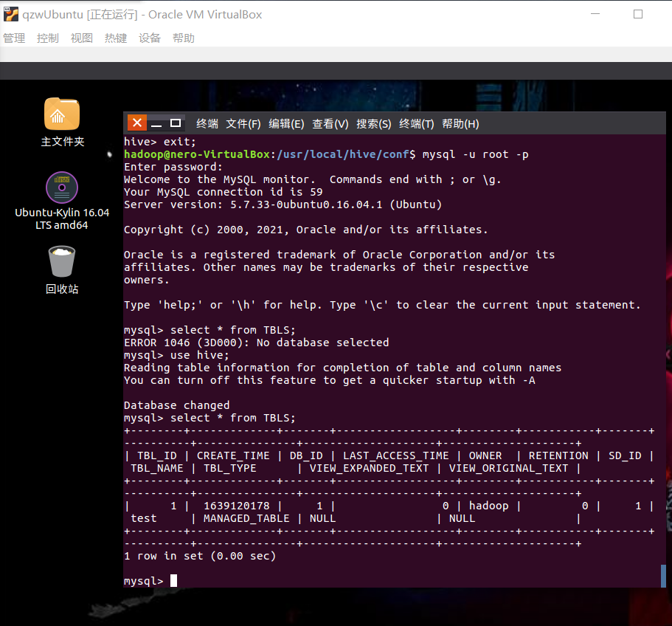Click the 'hadoop' owner value
The width and height of the screenshot is (672, 626).
pos(488,506)
